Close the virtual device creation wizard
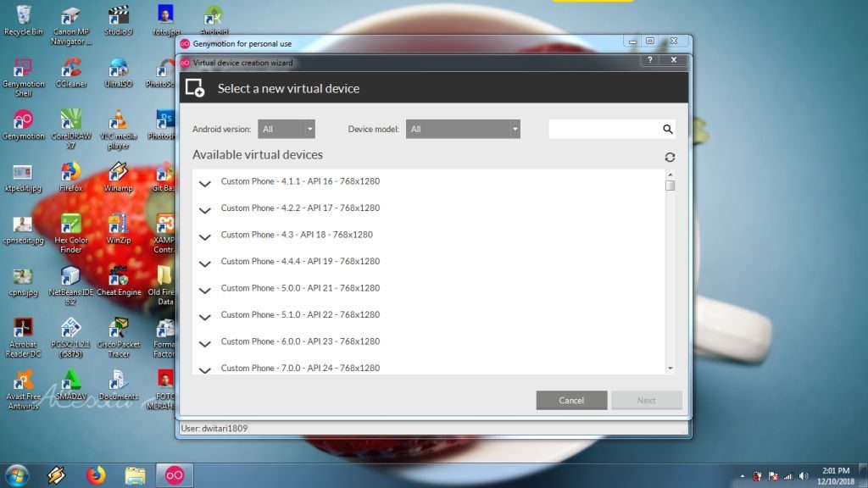Viewport: 868px width, 488px height. click(x=674, y=60)
